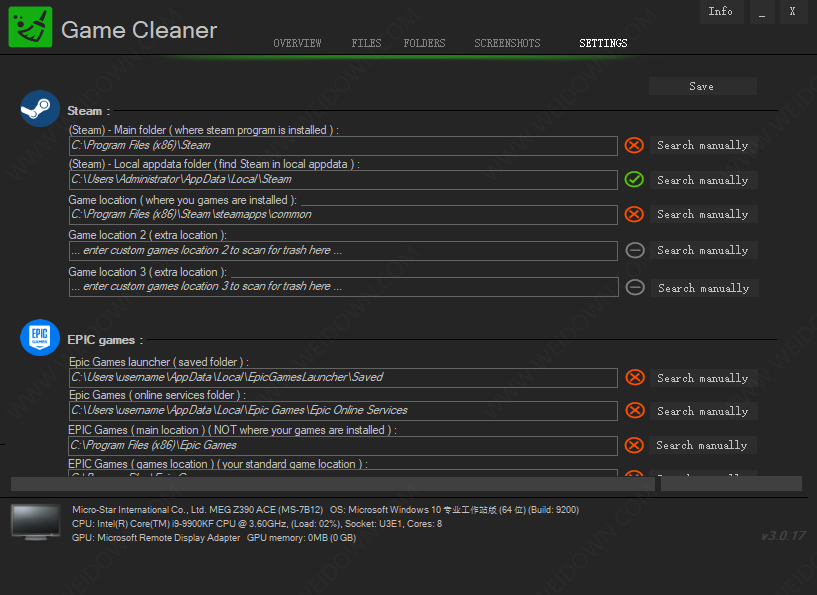The height and width of the screenshot is (595, 817).
Task: Click the version number v3.0.17
Action: point(783,536)
